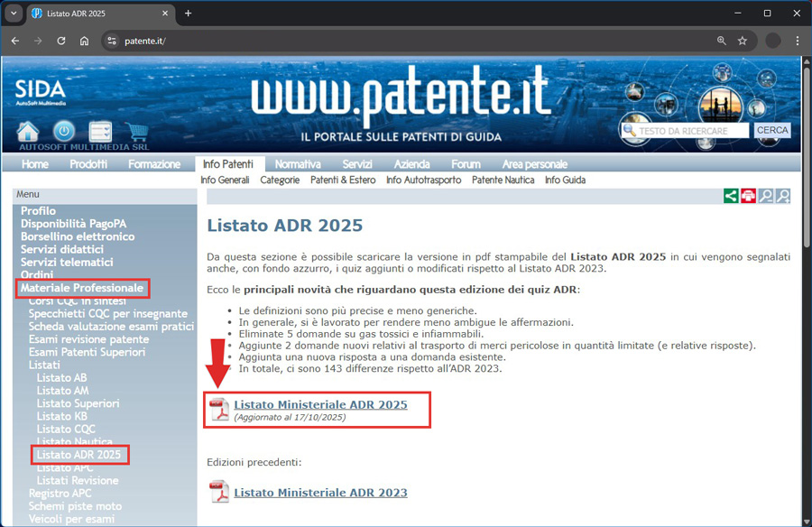Screen dimensions: 812x527
Task: Click the house home icon in header
Action: point(28,132)
